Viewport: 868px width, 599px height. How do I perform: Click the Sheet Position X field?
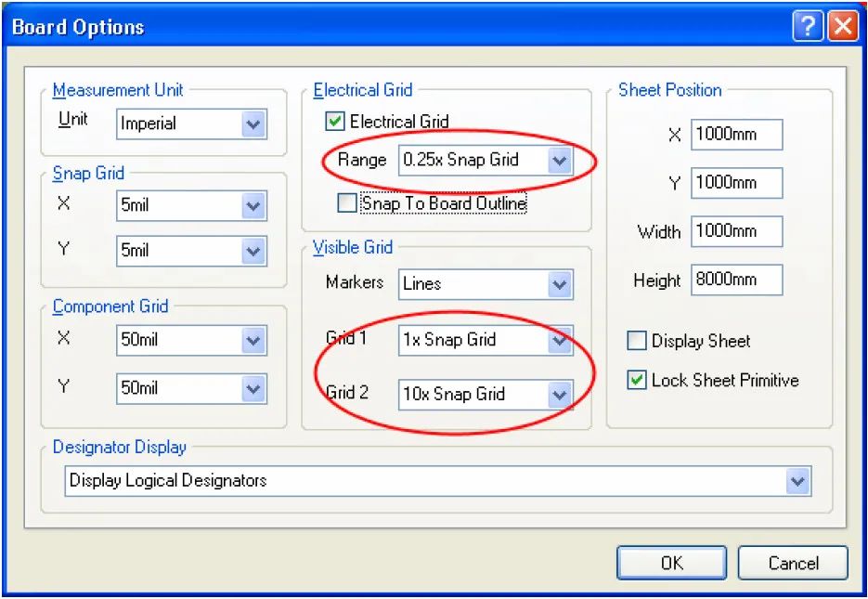737,135
